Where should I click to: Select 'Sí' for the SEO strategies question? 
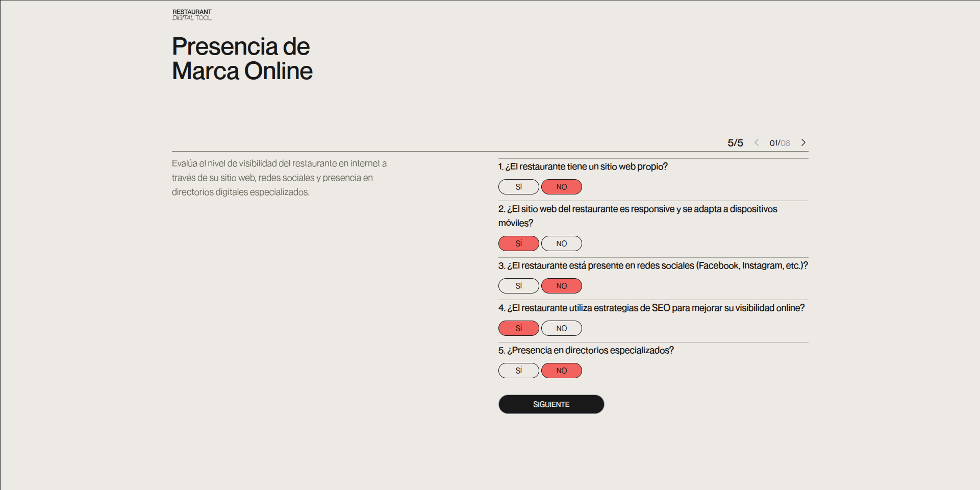[x=519, y=328]
